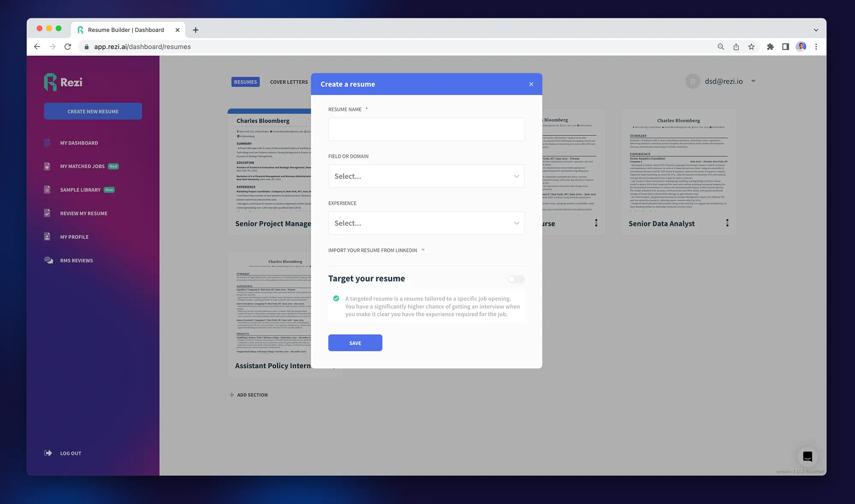The width and height of the screenshot is (855, 504).
Task: Click the Resume Name input field
Action: tap(426, 129)
